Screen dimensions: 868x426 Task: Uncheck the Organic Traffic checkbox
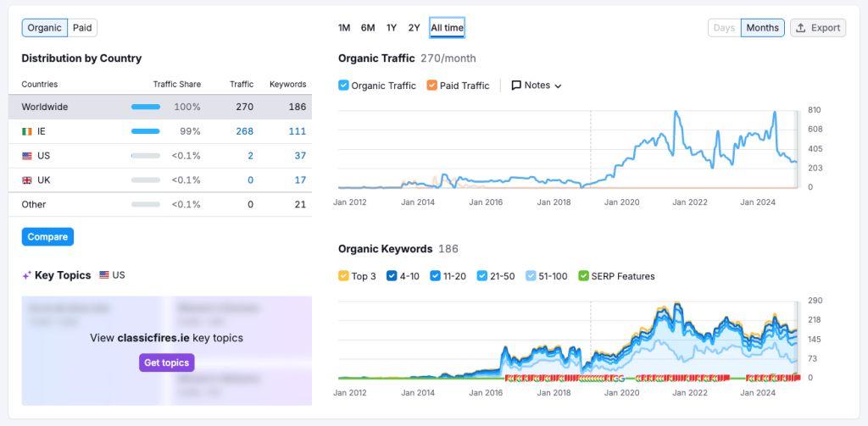pyautogui.click(x=343, y=86)
